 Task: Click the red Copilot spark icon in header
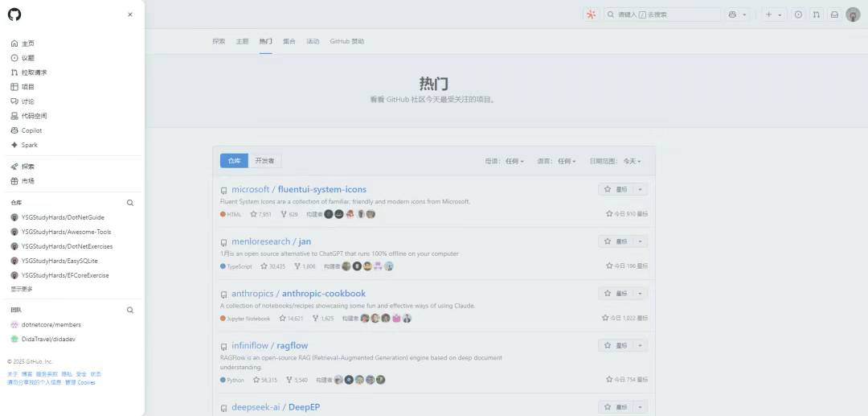592,15
